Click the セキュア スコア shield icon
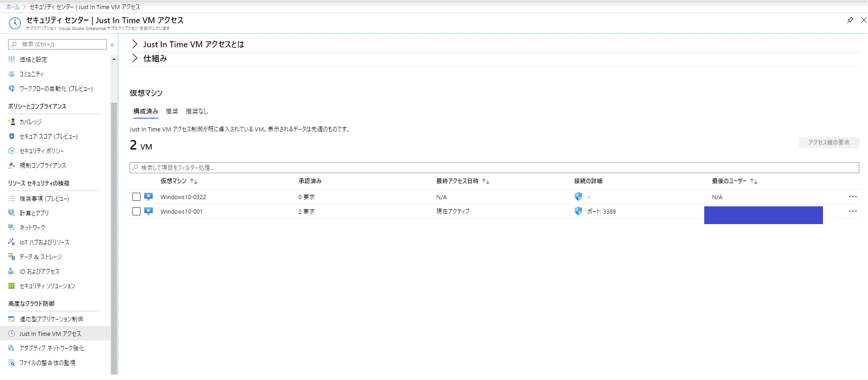The width and height of the screenshot is (868, 380). tap(12, 136)
